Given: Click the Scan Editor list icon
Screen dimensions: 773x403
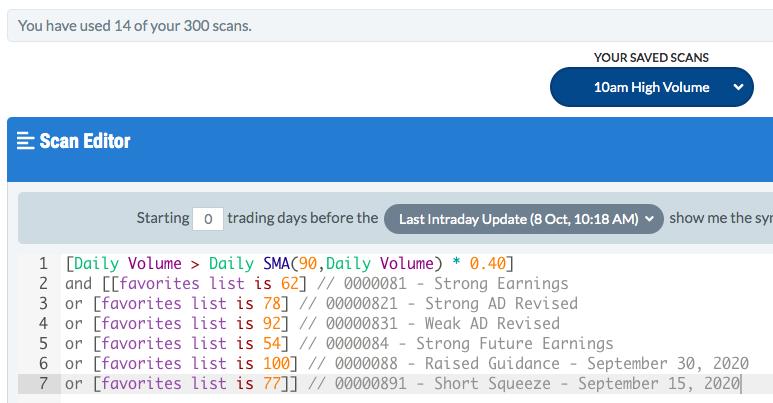Looking at the screenshot, I should click(25, 141).
